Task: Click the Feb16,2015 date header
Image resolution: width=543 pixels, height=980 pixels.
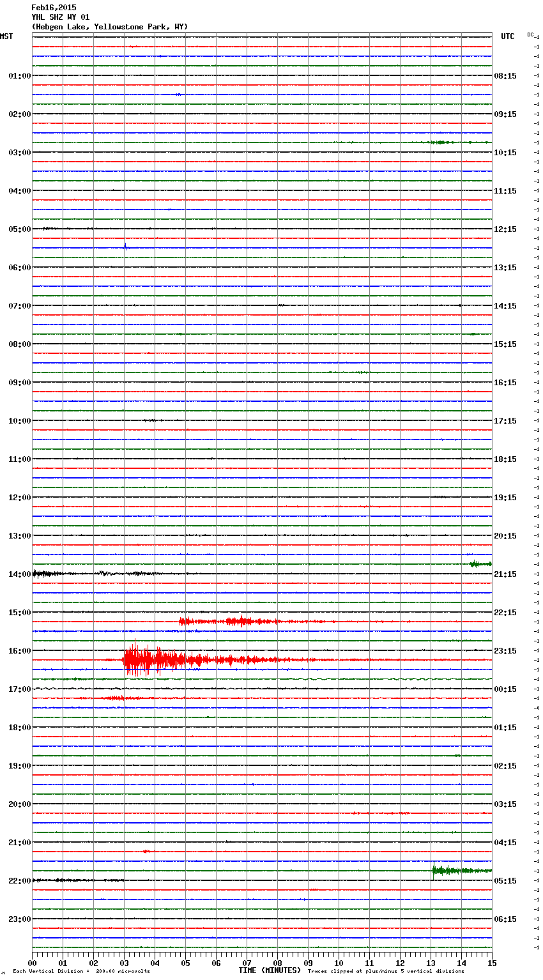Action: coord(54,8)
